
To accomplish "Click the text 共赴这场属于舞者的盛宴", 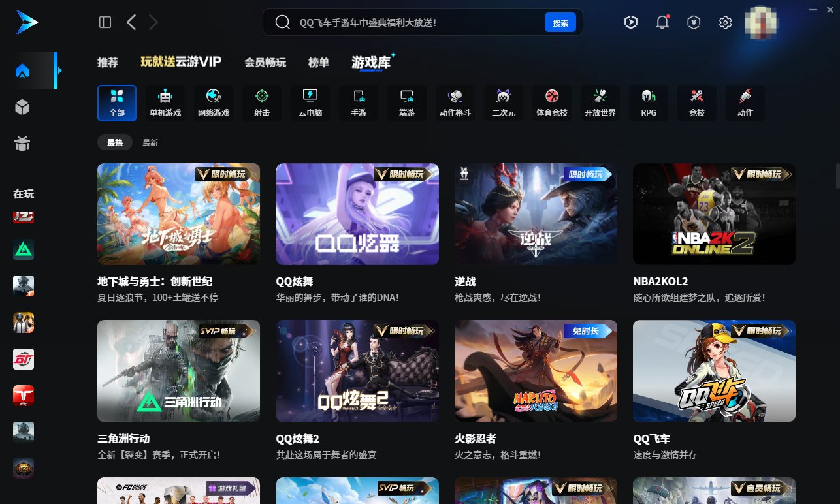I will click(x=327, y=454).
